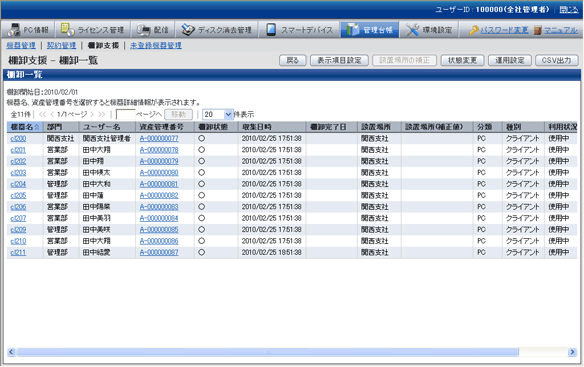
Task: Open asset number A-000000082
Action: 159,196
